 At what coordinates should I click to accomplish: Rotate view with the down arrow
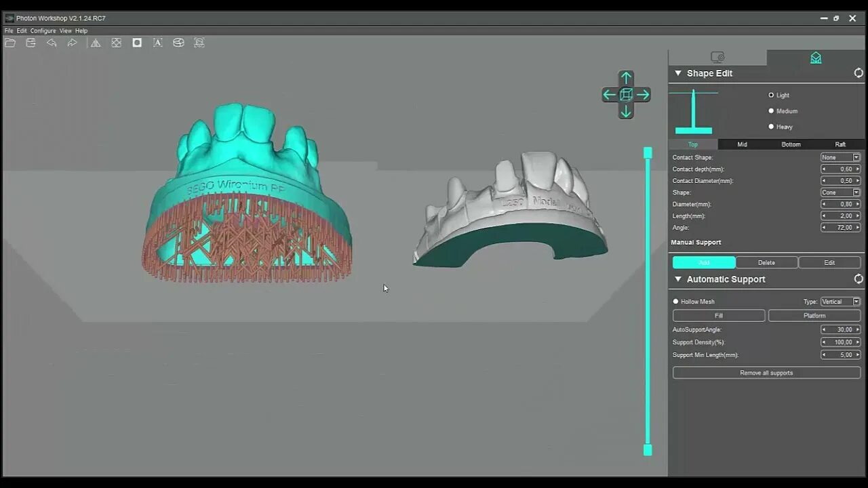coord(626,111)
